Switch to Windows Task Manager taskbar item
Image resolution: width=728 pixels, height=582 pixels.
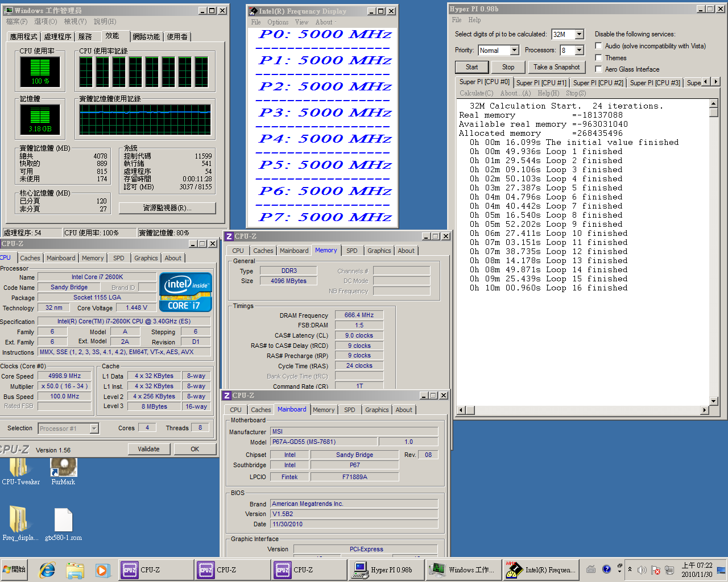click(x=464, y=569)
